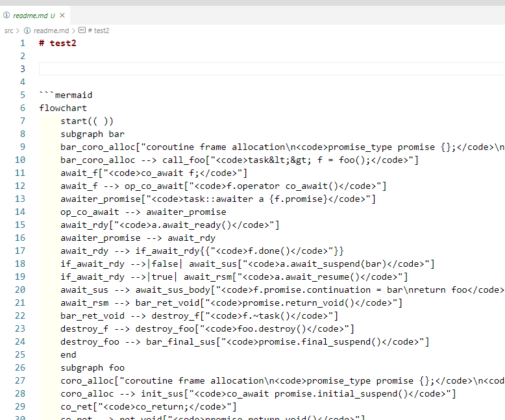Place cursor in empty line 3
The width and height of the screenshot is (505, 420).
click(272, 69)
